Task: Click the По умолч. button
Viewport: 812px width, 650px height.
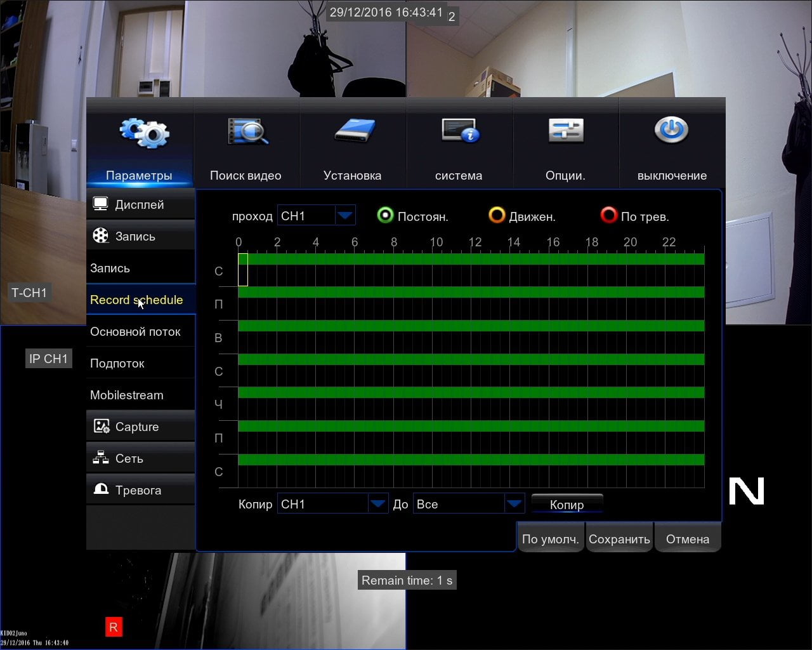Action: pyautogui.click(x=551, y=539)
